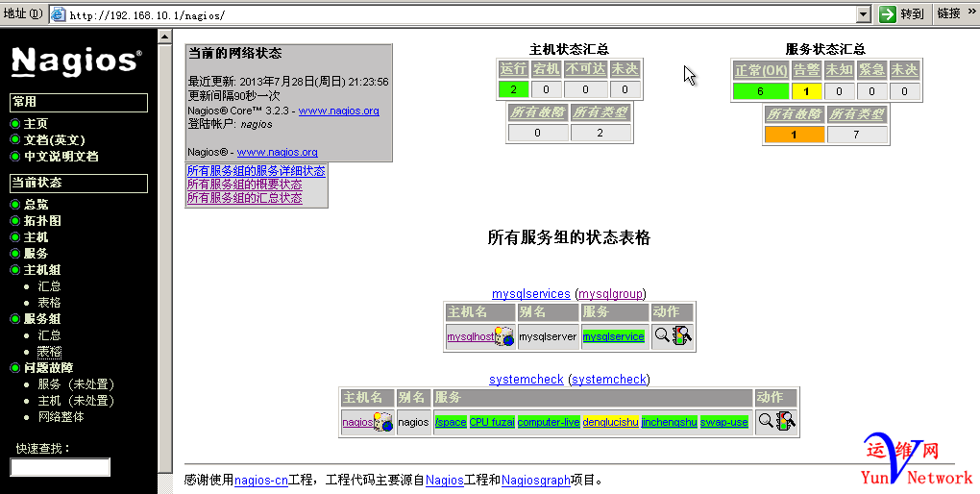Viewport: 980px width, 494px height.
Task: Open 文档(英文) in the sidebar
Action: (x=54, y=140)
